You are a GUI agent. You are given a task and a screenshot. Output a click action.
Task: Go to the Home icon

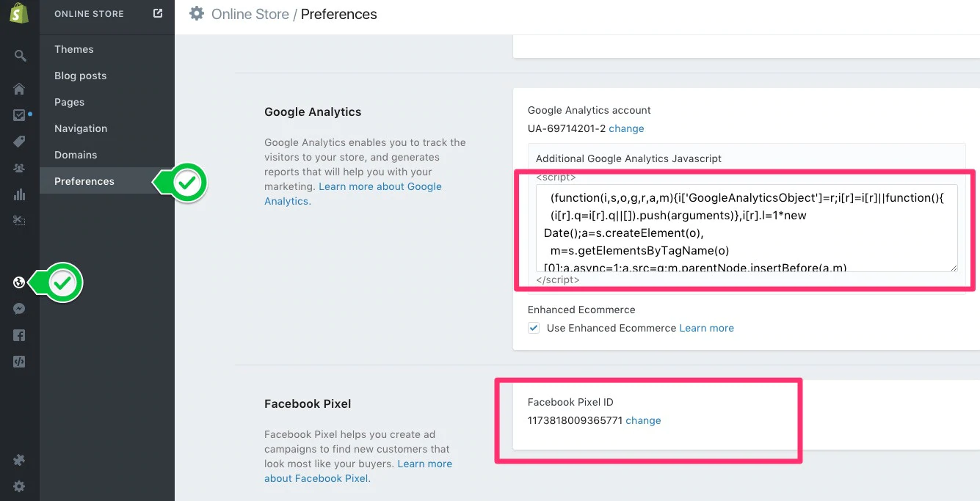[x=19, y=89]
